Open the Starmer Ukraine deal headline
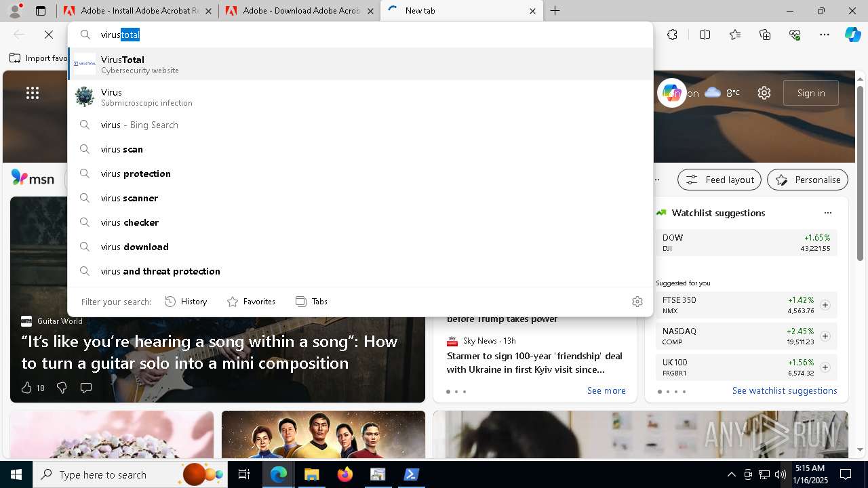Screen dimensions: 868x488 click(534, 363)
